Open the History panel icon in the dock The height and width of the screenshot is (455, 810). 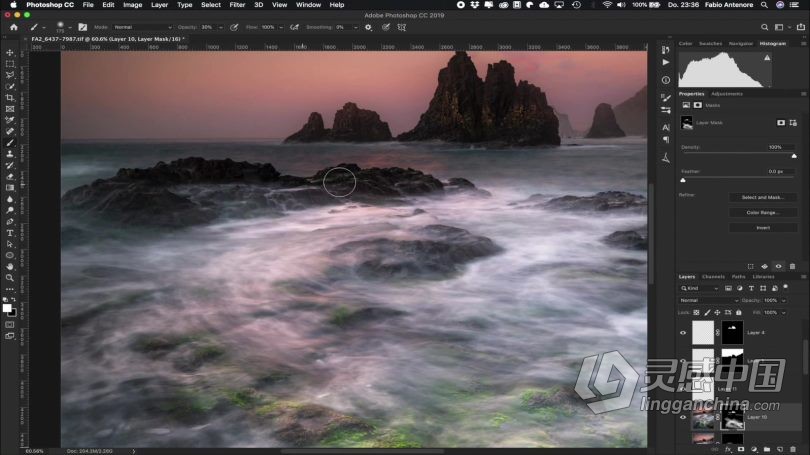[666, 50]
